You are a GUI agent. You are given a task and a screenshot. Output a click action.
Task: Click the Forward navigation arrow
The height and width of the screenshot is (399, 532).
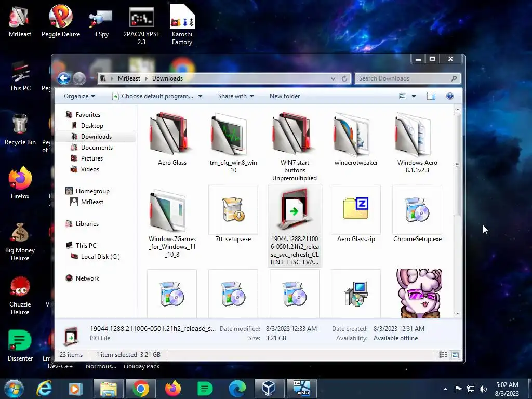point(79,78)
